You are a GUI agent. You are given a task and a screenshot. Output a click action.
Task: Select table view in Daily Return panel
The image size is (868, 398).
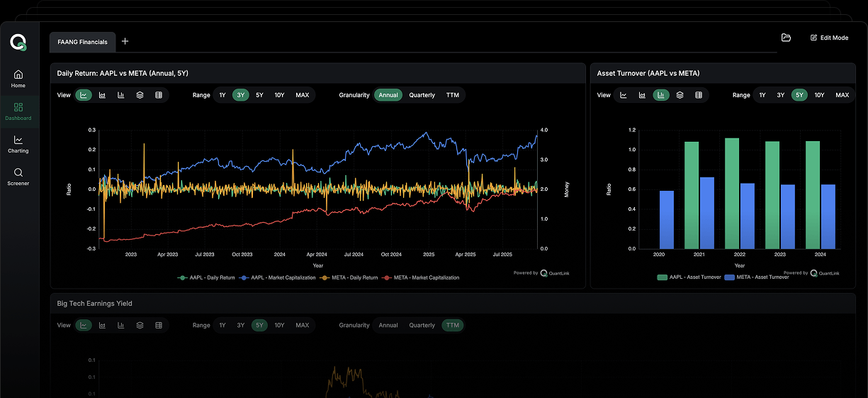(159, 95)
